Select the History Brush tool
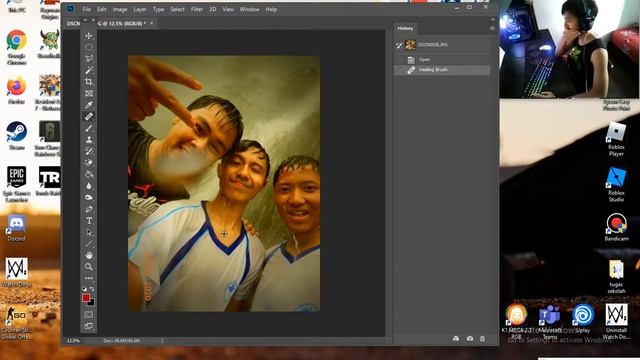Image resolution: width=640 pixels, height=360 pixels. pos(89,151)
